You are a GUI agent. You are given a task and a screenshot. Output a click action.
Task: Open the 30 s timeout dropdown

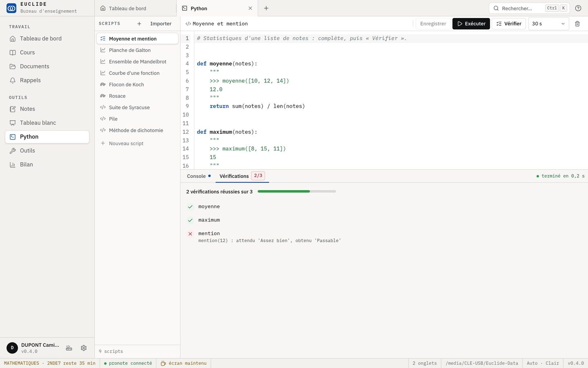pos(548,24)
